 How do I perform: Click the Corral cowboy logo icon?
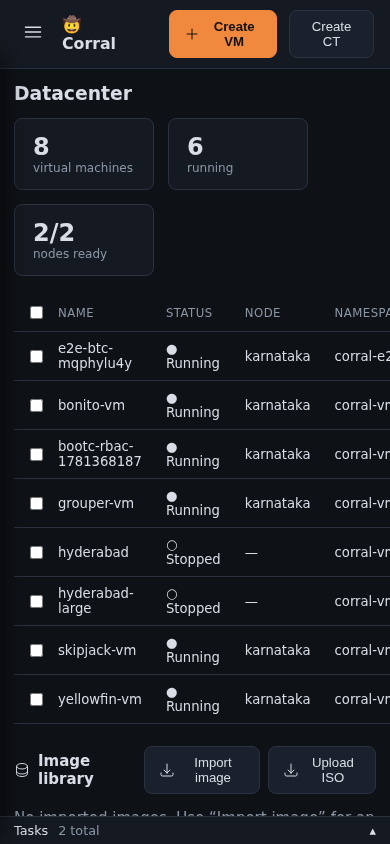coord(72,24)
